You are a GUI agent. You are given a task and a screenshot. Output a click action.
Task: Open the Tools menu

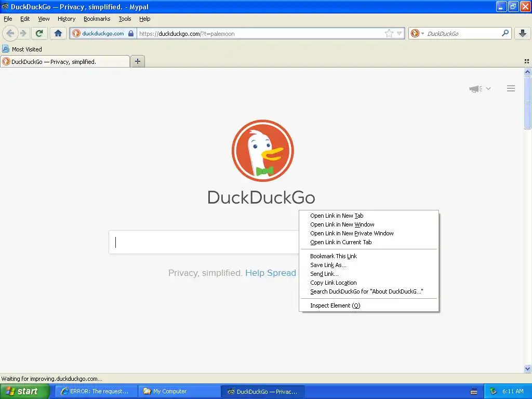tap(125, 19)
